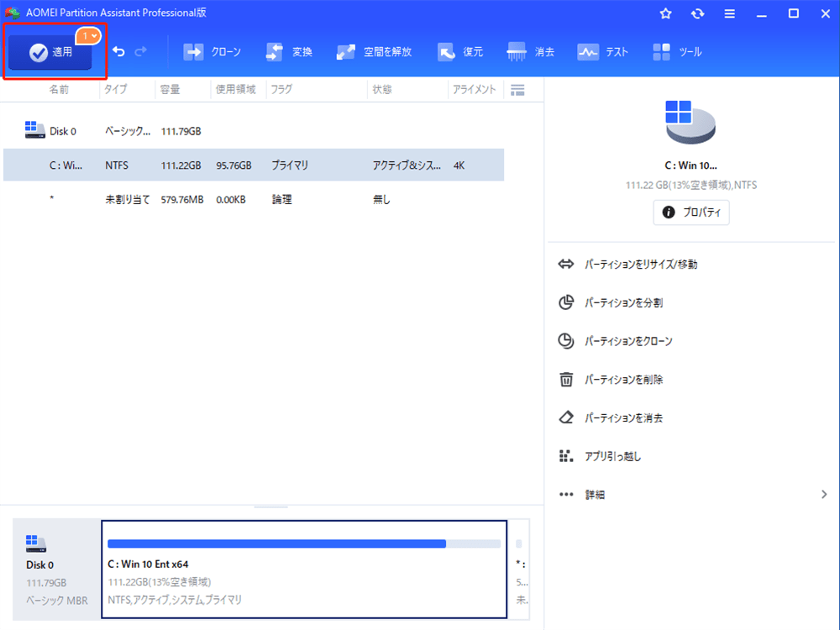Click the delete partition trash icon
Viewport: 840px width, 630px height.
566,380
